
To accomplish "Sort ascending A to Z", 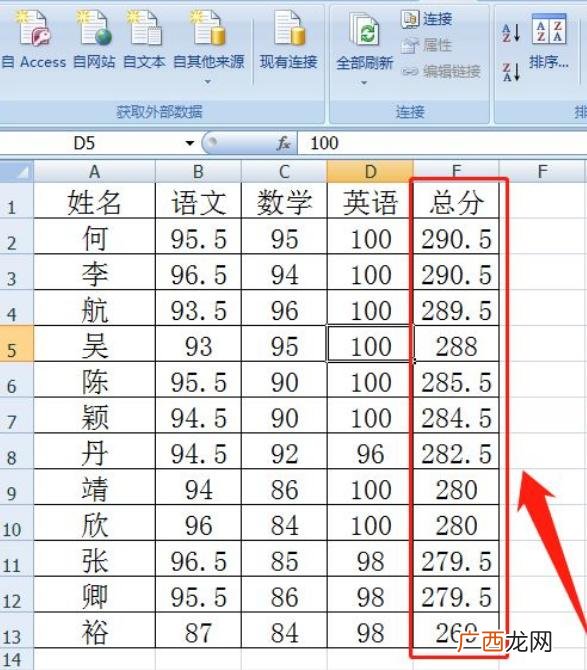I will [511, 33].
